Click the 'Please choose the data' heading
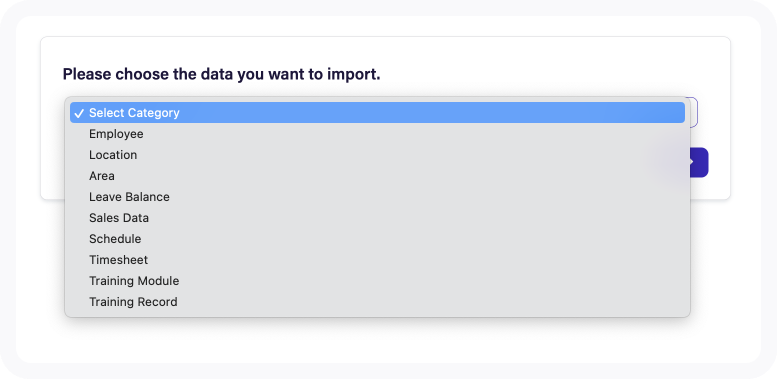 point(222,74)
